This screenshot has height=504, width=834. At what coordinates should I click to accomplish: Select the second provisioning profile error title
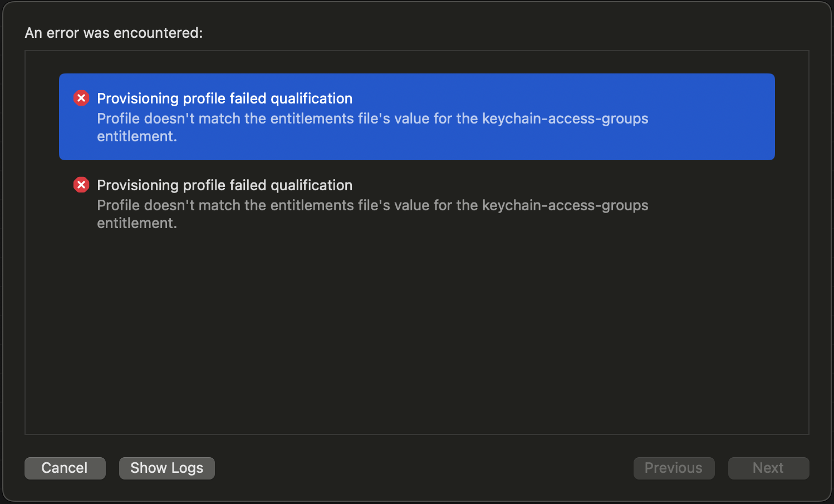click(224, 185)
